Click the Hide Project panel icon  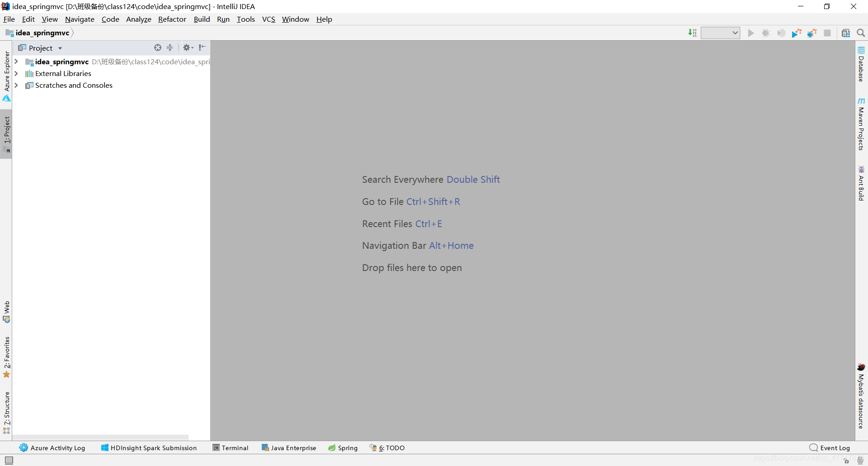[203, 48]
